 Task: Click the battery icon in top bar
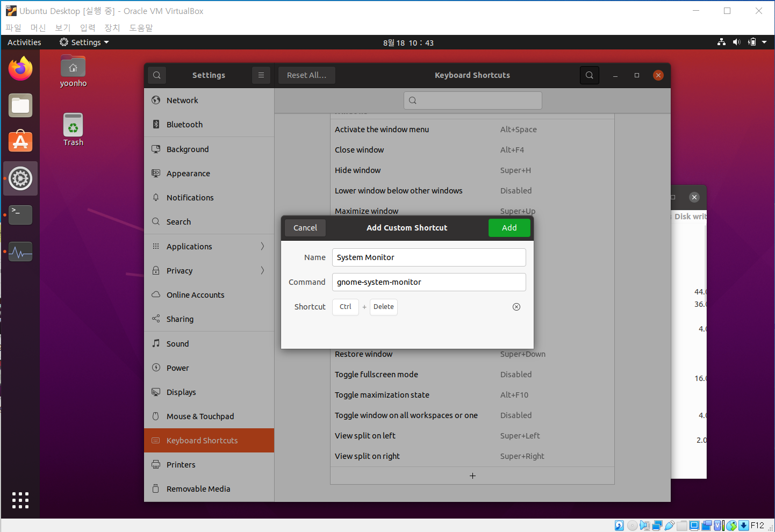(752, 42)
